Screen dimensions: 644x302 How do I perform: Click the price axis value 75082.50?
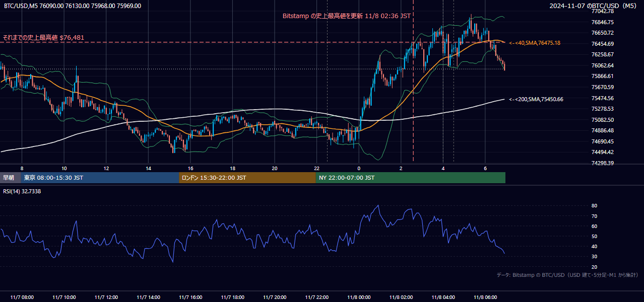(x=602, y=120)
